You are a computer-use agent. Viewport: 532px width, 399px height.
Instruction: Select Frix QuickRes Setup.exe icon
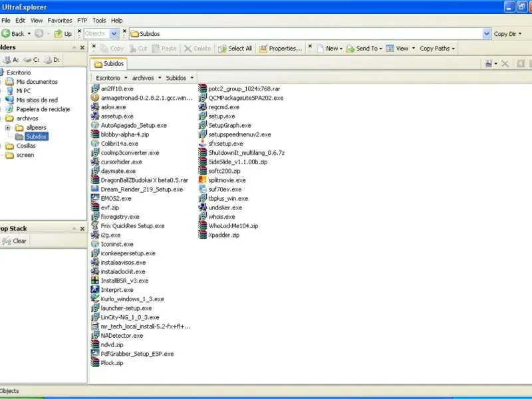click(x=95, y=226)
